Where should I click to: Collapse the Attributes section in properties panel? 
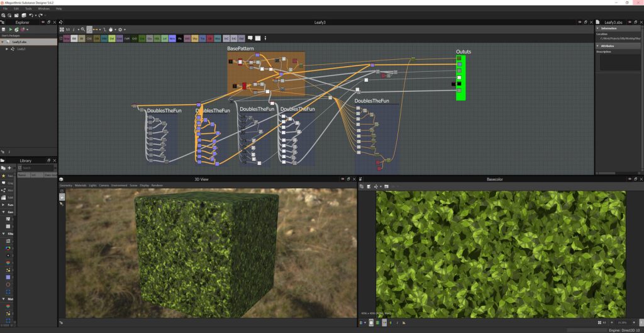pyautogui.click(x=598, y=46)
